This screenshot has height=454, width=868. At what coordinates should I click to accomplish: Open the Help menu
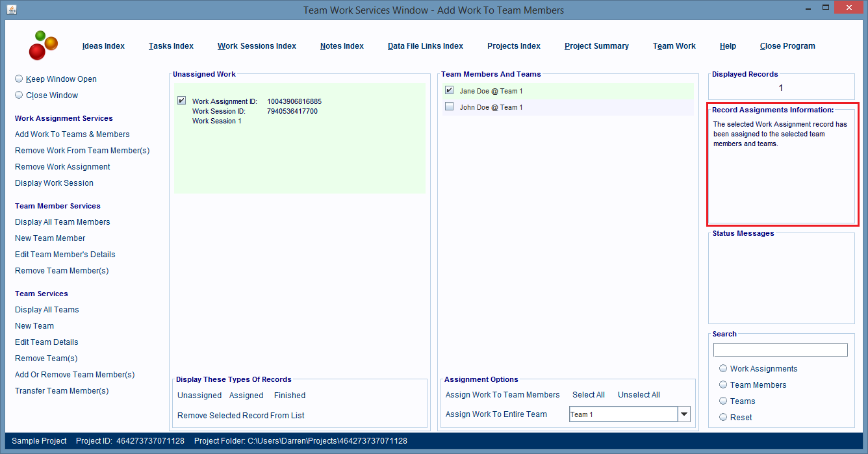coord(728,46)
